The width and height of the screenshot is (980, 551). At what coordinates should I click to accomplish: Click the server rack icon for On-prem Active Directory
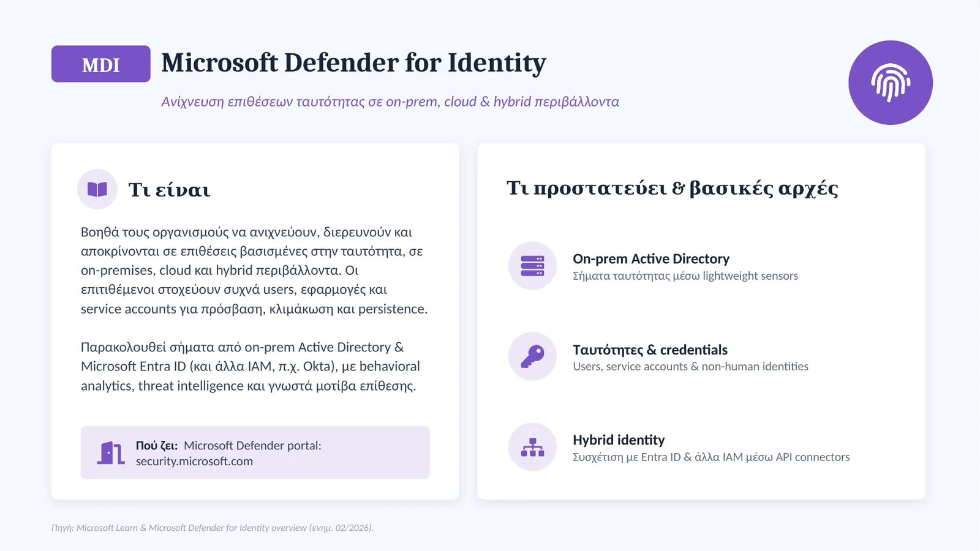point(532,266)
